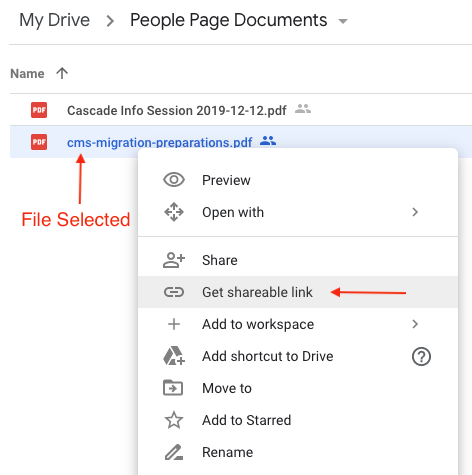Click the Preview eye icon

(174, 180)
